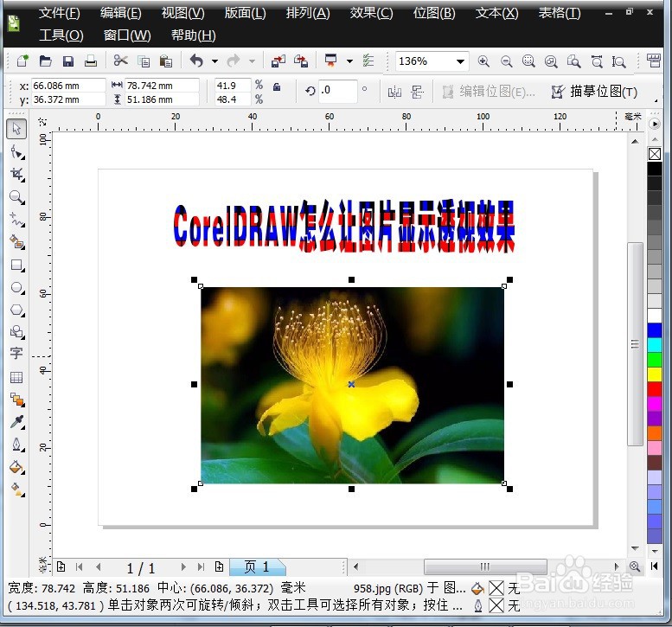Image resolution: width=672 pixels, height=627 pixels.
Task: Paste from clipboard
Action: click(165, 61)
